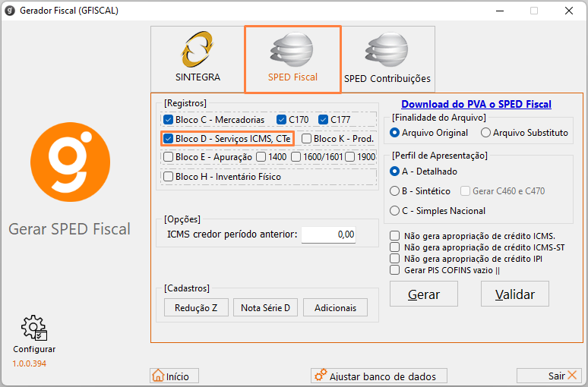Click the house icon on Início
588x387 pixels.
pos(158,376)
